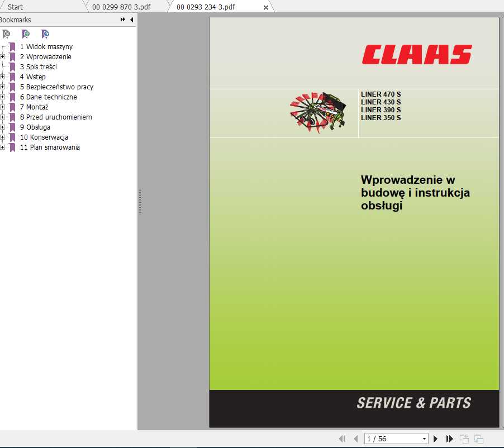504x448 pixels.
Task: Delete the selected bookmark
Action: (7, 34)
